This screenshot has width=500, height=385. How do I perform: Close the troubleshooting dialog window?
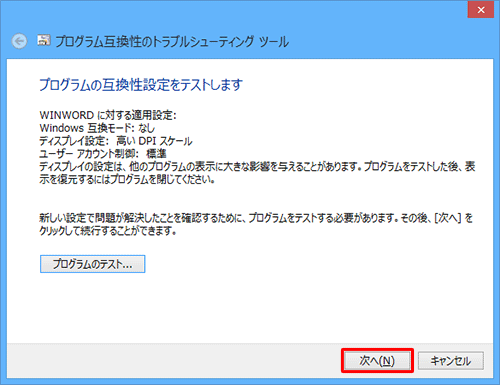click(481, 10)
